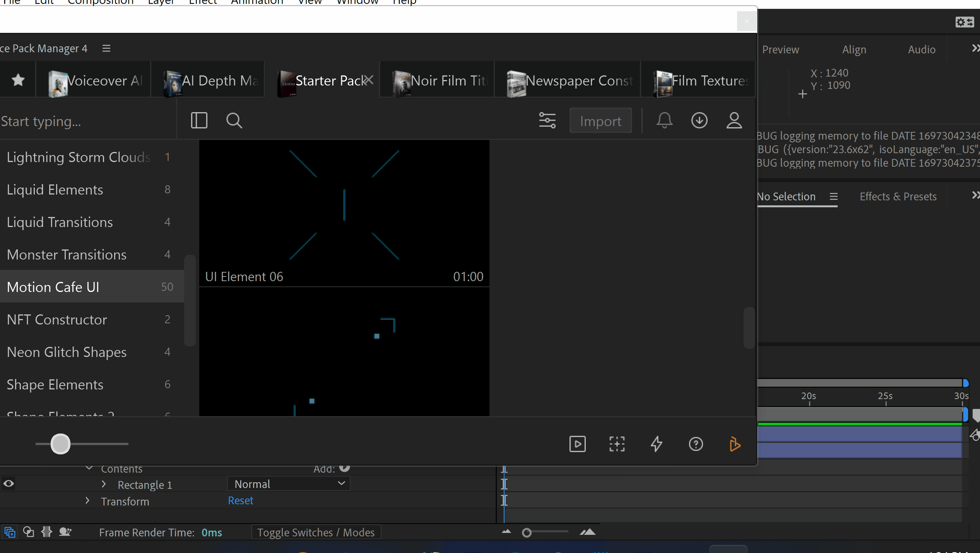Open the Effects & Presets tab

898,196
